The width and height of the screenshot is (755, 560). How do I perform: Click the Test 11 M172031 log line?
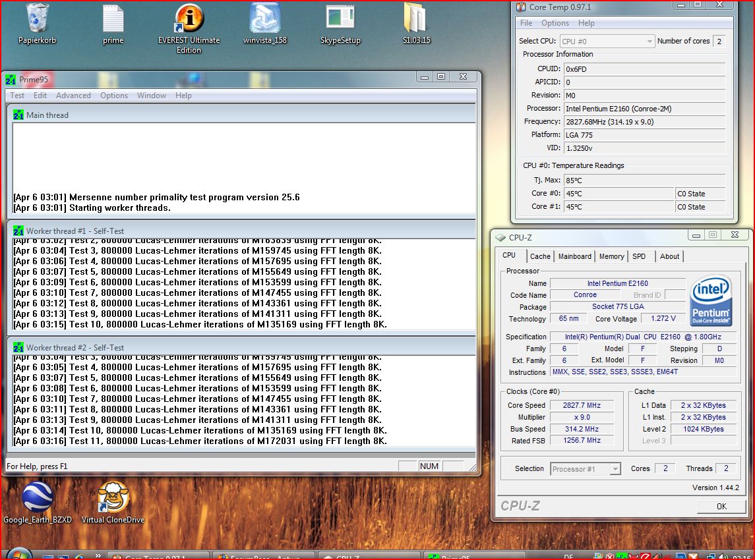[x=200, y=441]
